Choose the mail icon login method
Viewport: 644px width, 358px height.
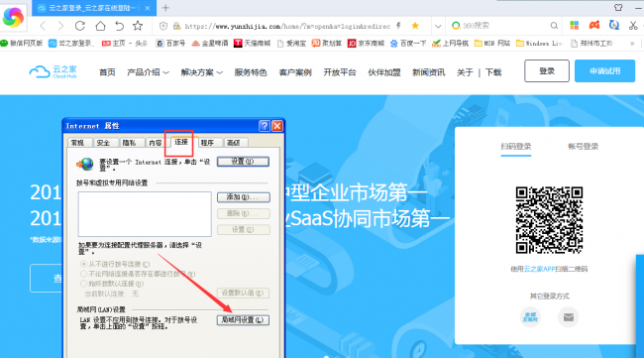[x=569, y=317]
